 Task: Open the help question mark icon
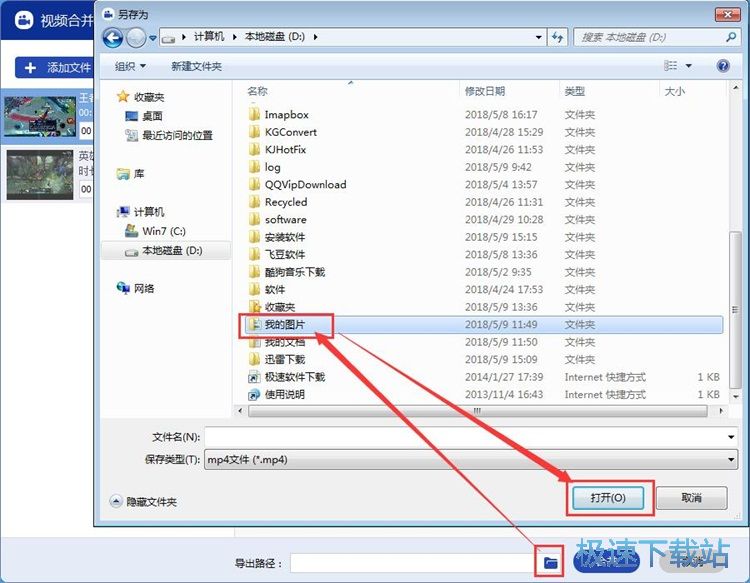[723, 66]
